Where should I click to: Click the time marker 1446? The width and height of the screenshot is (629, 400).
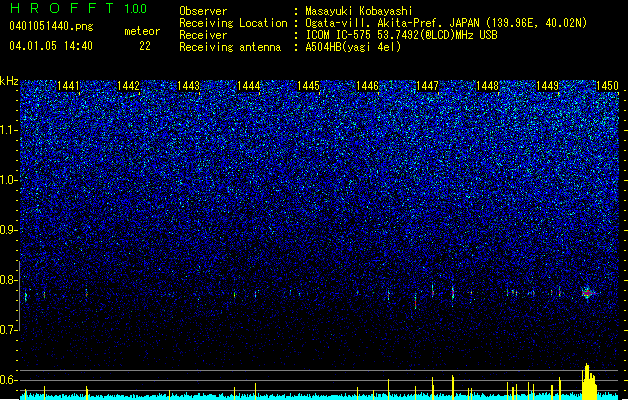pyautogui.click(x=368, y=86)
